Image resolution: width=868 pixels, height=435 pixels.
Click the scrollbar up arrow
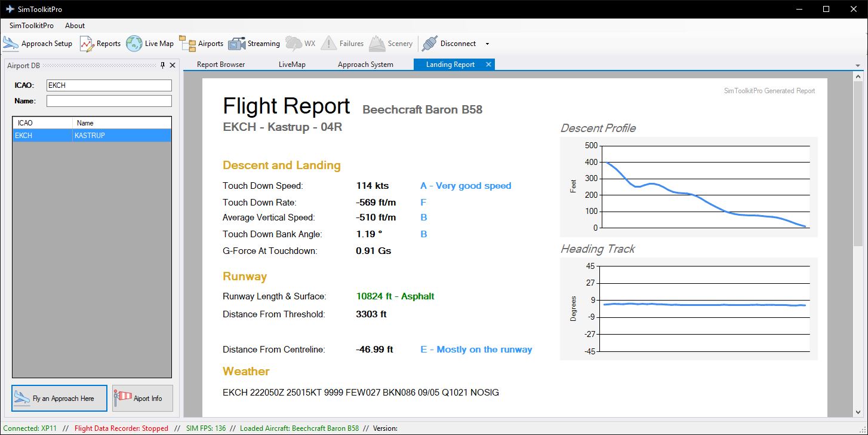[858, 76]
